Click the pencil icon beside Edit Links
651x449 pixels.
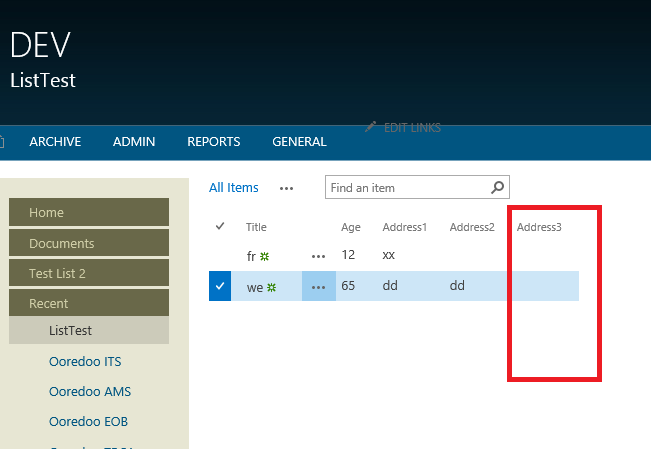[x=371, y=127]
